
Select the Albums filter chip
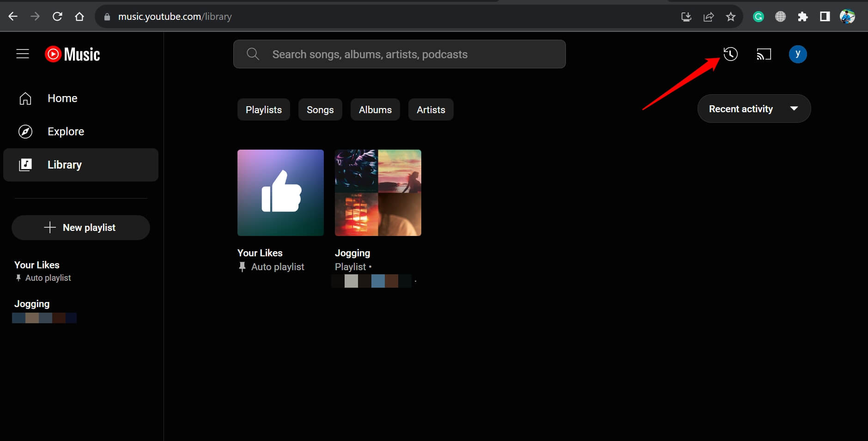click(375, 109)
